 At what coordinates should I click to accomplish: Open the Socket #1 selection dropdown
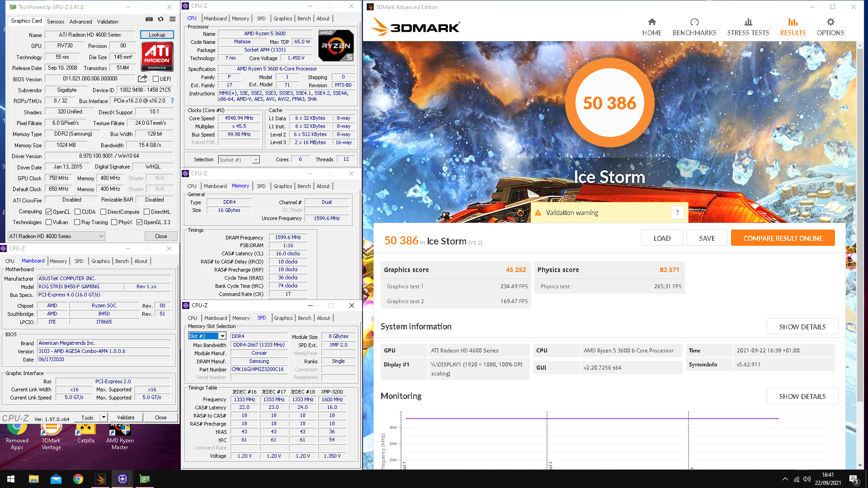pyautogui.click(x=239, y=160)
